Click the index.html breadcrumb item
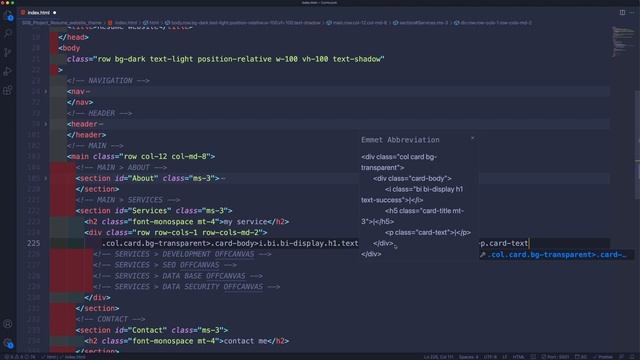Image resolution: width=640 pixels, height=360 pixels. coord(123,23)
